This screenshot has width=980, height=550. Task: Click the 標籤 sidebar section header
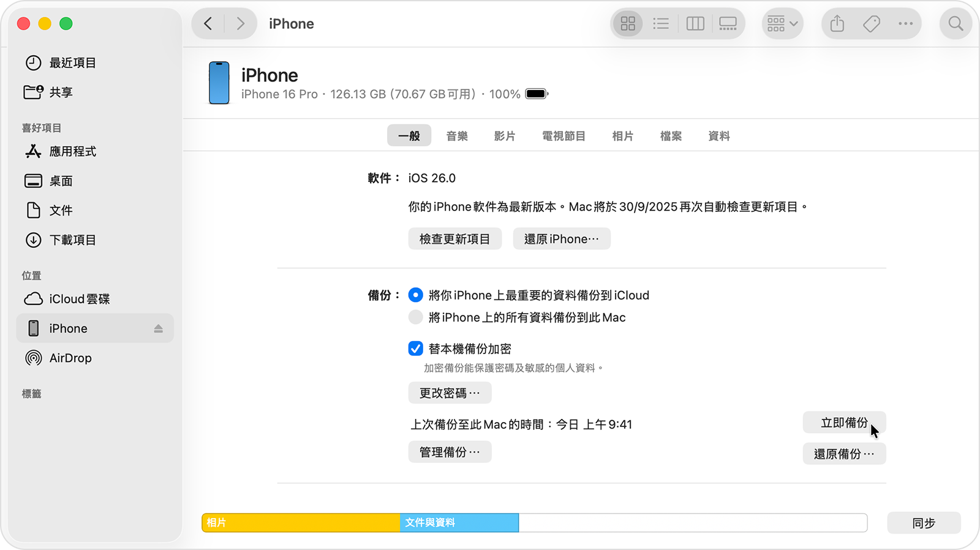tap(32, 394)
